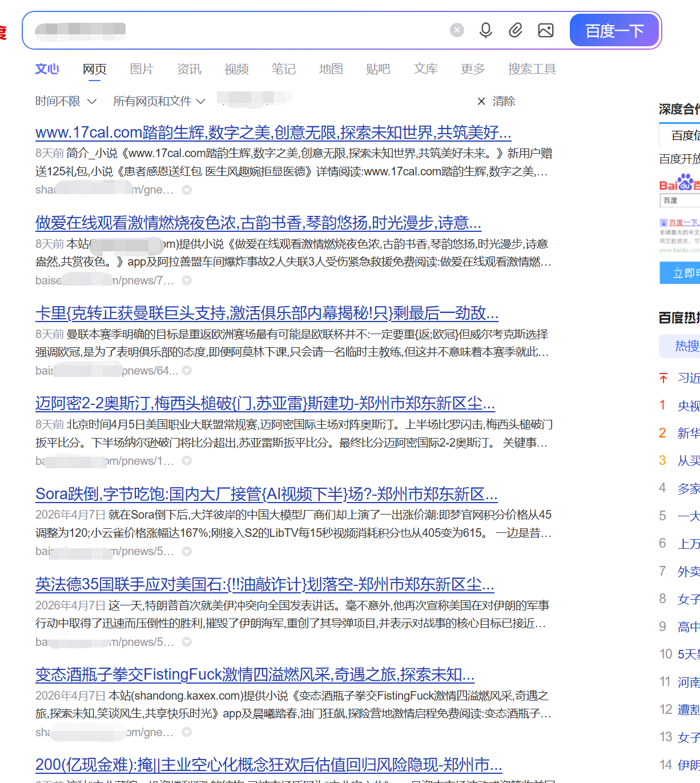Expand the 更多 tab menu
Image resolution: width=700 pixels, height=783 pixels.
473,69
